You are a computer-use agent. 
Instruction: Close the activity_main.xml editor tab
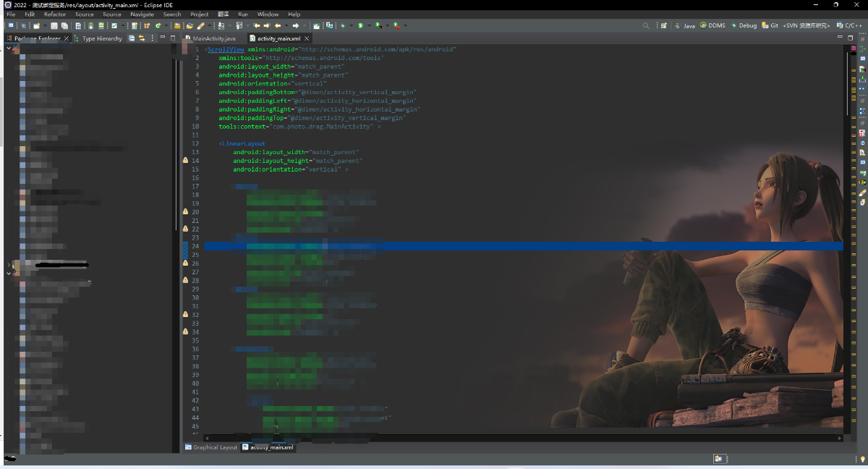coord(307,38)
